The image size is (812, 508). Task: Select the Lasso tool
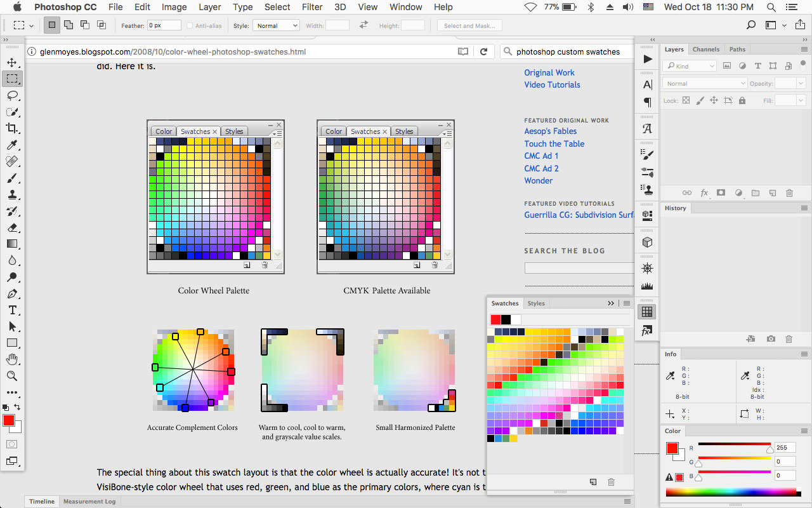coord(12,95)
